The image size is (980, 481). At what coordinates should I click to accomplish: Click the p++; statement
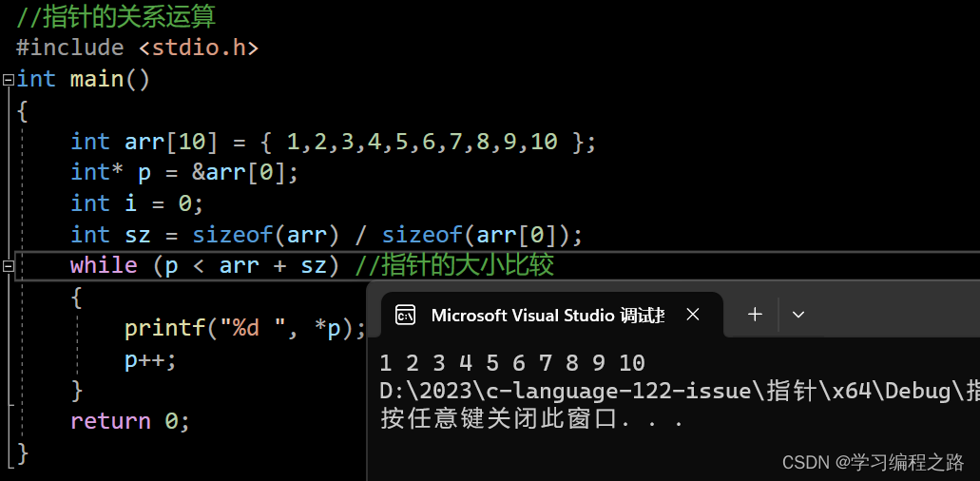tap(150, 360)
